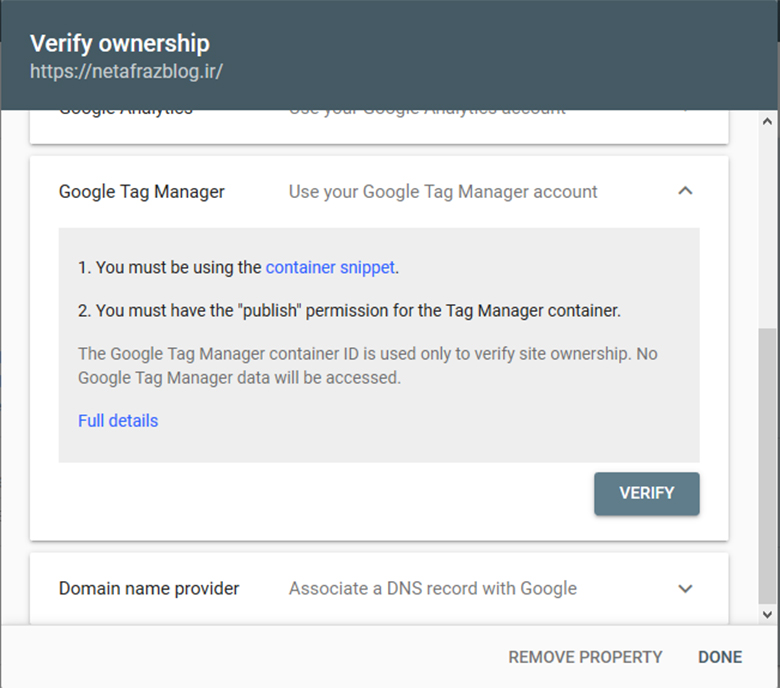780x688 pixels.
Task: Click the VERIFY button
Action: pyautogui.click(x=647, y=493)
